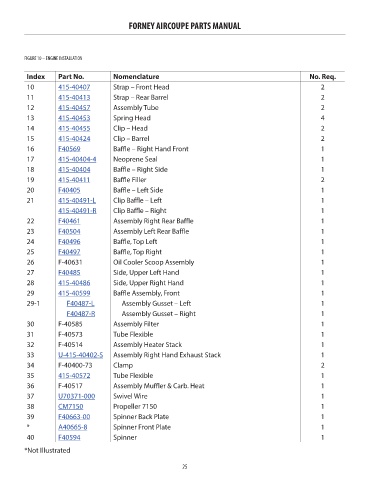This screenshot has width=370, height=480.
Task: Open part link 415-40407
Action: coord(74,87)
